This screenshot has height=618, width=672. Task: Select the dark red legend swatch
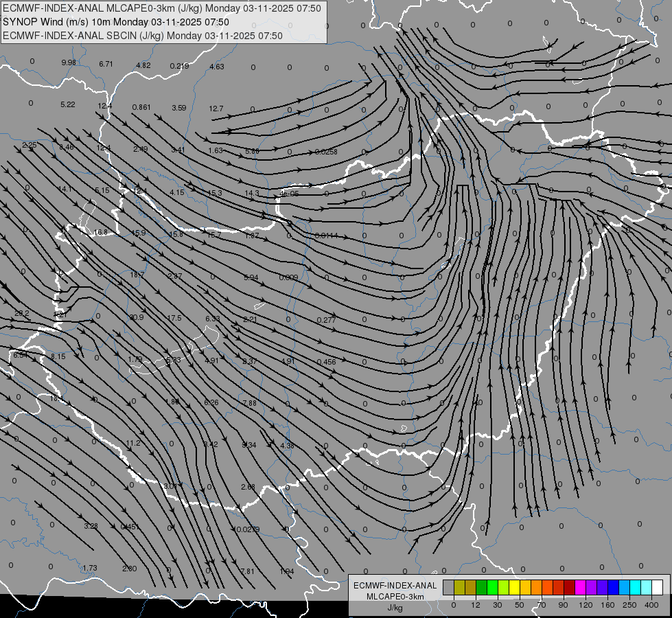(x=569, y=587)
